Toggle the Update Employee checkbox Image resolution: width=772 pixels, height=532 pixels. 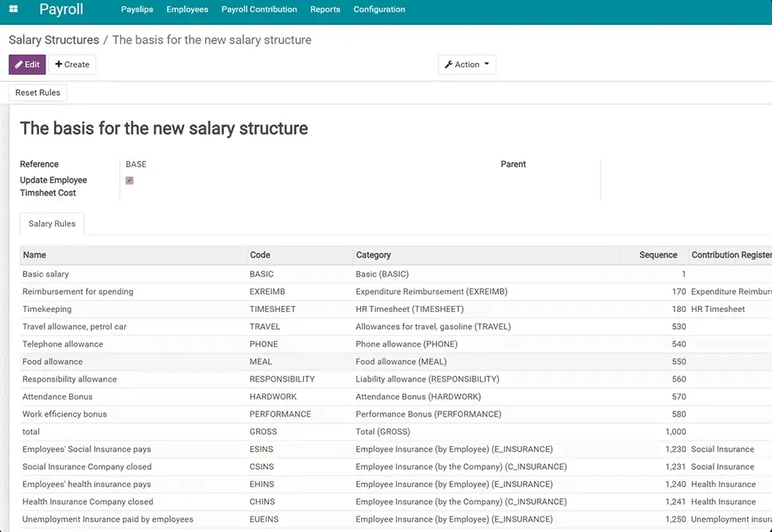pos(130,180)
